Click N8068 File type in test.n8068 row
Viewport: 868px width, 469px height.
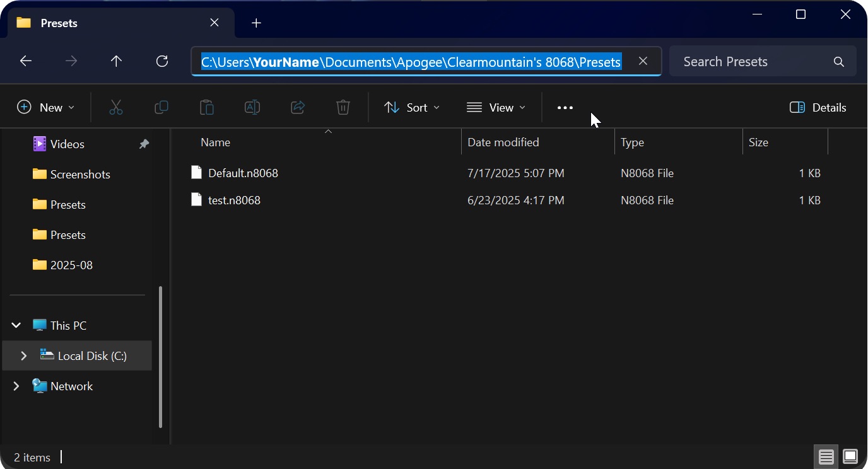[x=647, y=200]
